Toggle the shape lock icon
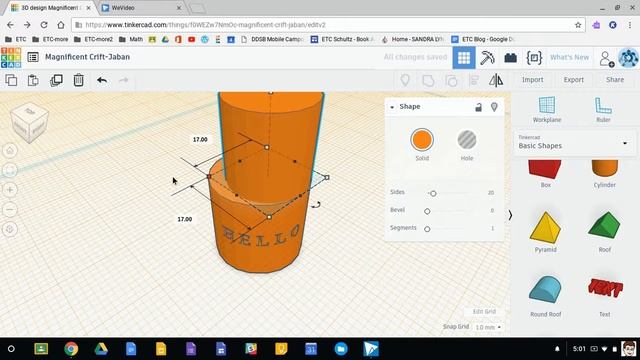This screenshot has width=640, height=360. 478,107
